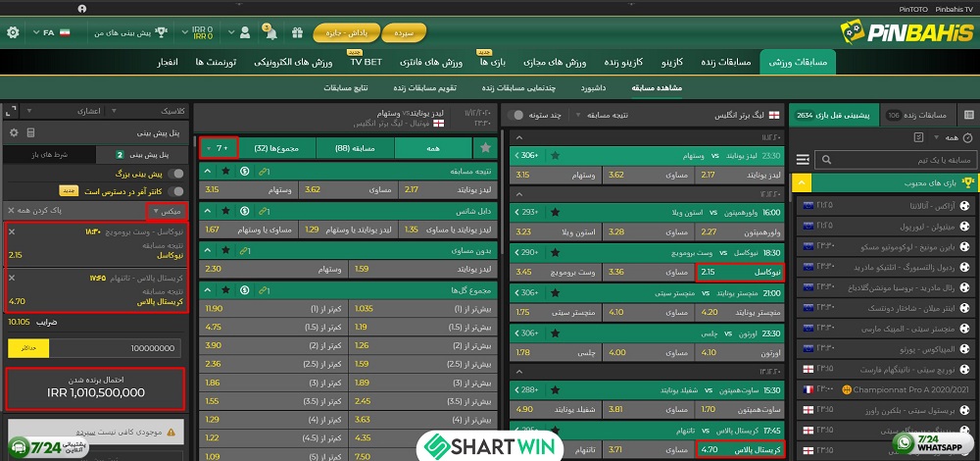This screenshot has height=461, width=980.
Task: Remove Newcastle - West Bromwich bet from slip
Action: (x=12, y=231)
